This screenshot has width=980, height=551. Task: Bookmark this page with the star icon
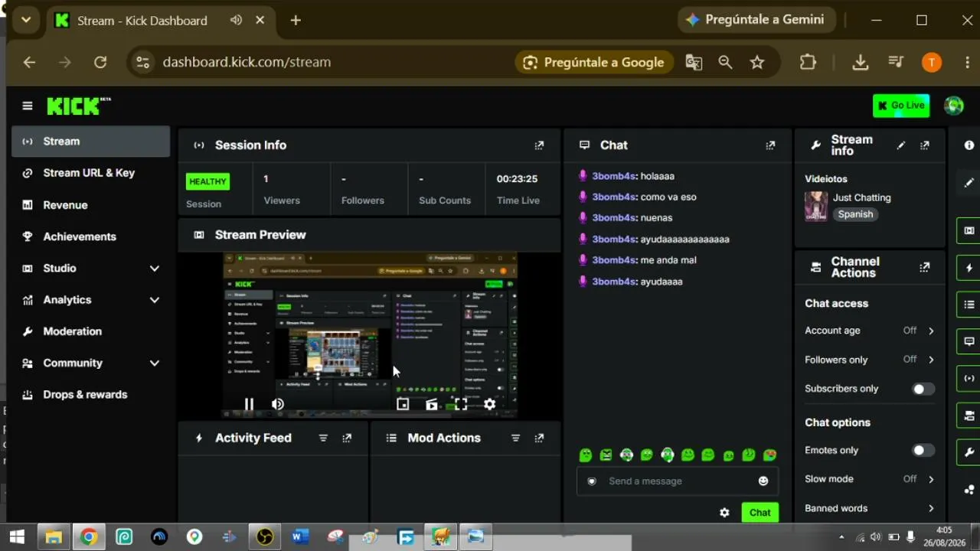point(757,63)
